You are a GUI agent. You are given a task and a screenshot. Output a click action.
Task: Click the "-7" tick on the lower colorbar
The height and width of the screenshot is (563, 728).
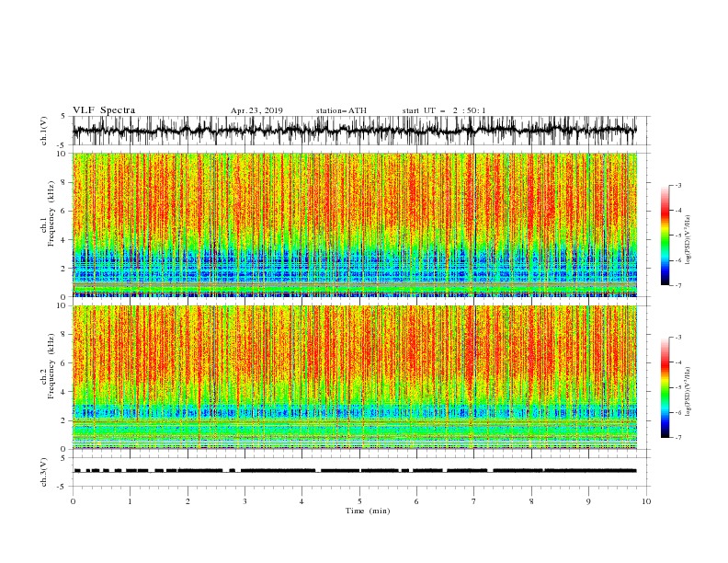coord(678,438)
